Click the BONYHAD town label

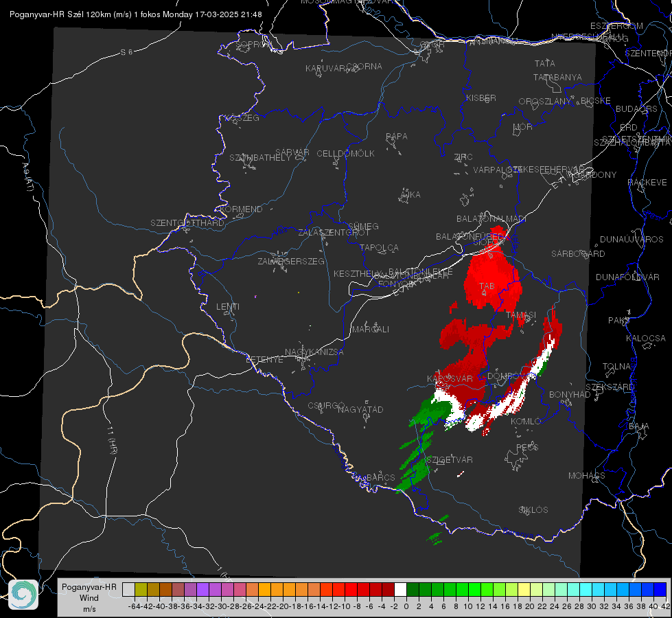tap(570, 395)
